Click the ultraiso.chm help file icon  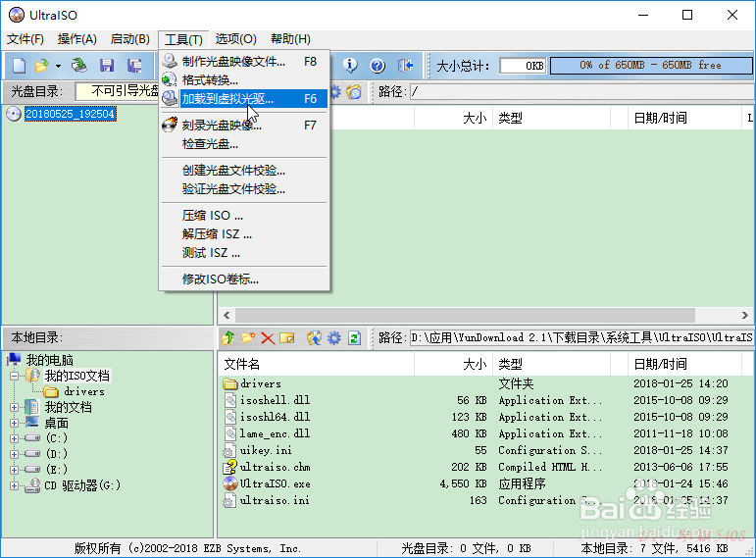pyautogui.click(x=230, y=467)
